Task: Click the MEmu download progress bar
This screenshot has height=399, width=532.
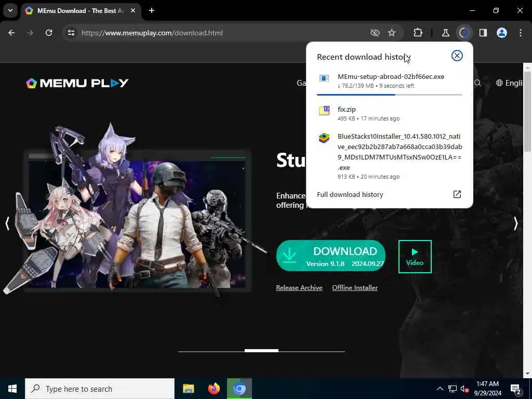Action: tap(390, 95)
